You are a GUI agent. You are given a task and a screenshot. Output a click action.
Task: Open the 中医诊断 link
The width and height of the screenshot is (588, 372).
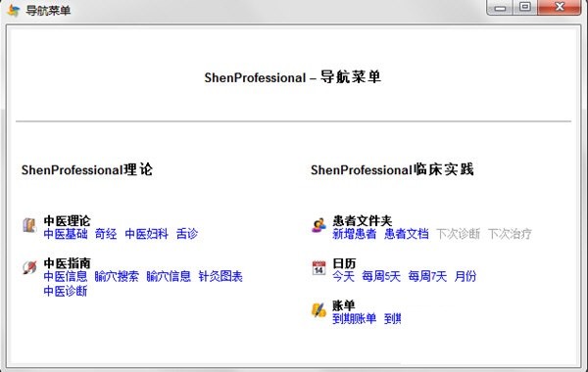[x=66, y=291]
